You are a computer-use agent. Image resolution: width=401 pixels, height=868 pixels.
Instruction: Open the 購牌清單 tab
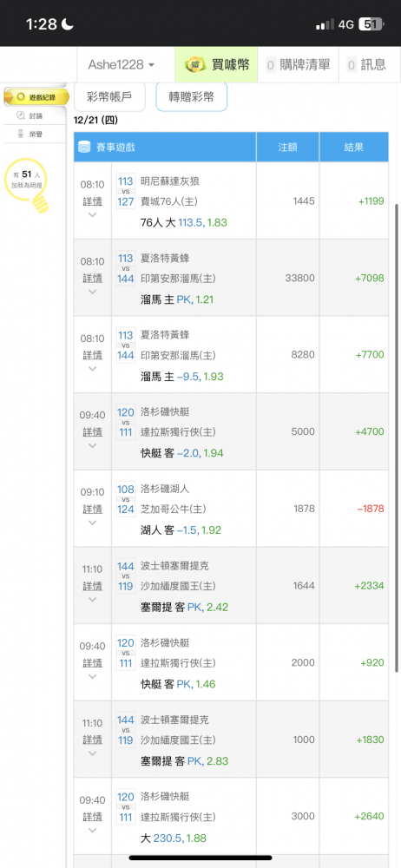tap(299, 65)
